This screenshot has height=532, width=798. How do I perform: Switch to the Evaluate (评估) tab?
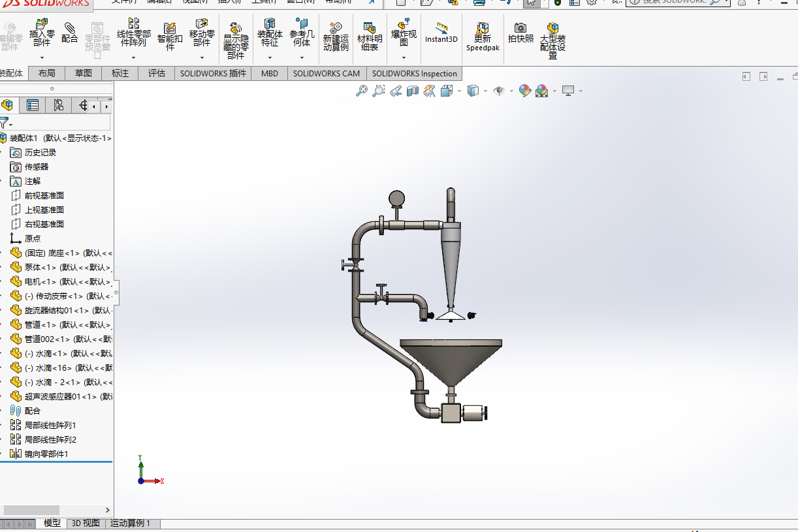tap(157, 74)
